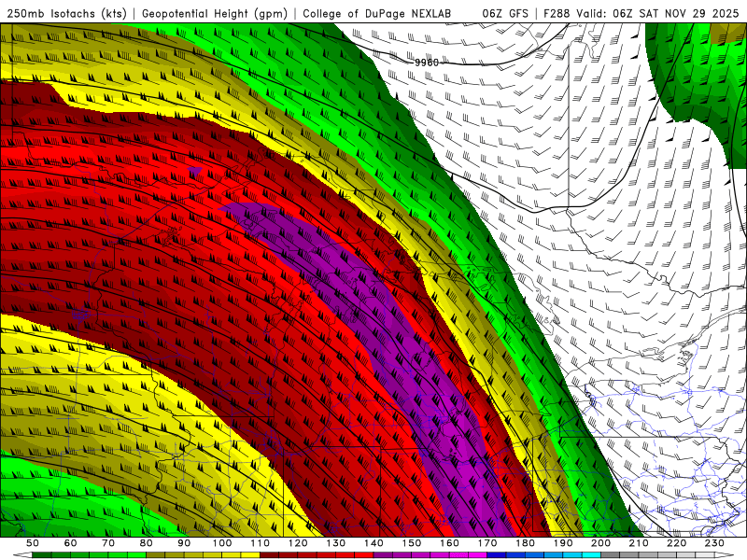The height and width of the screenshot is (560, 747).
Task: Click the '150' value on the legend
Action: click(x=411, y=543)
